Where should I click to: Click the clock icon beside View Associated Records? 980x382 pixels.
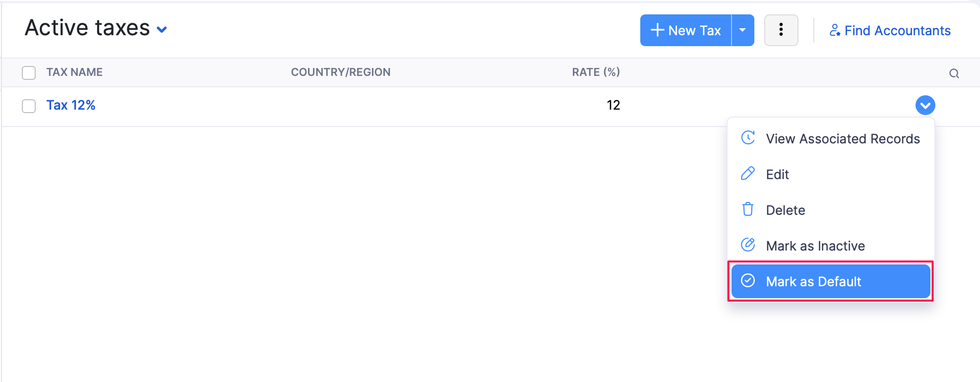(x=748, y=137)
